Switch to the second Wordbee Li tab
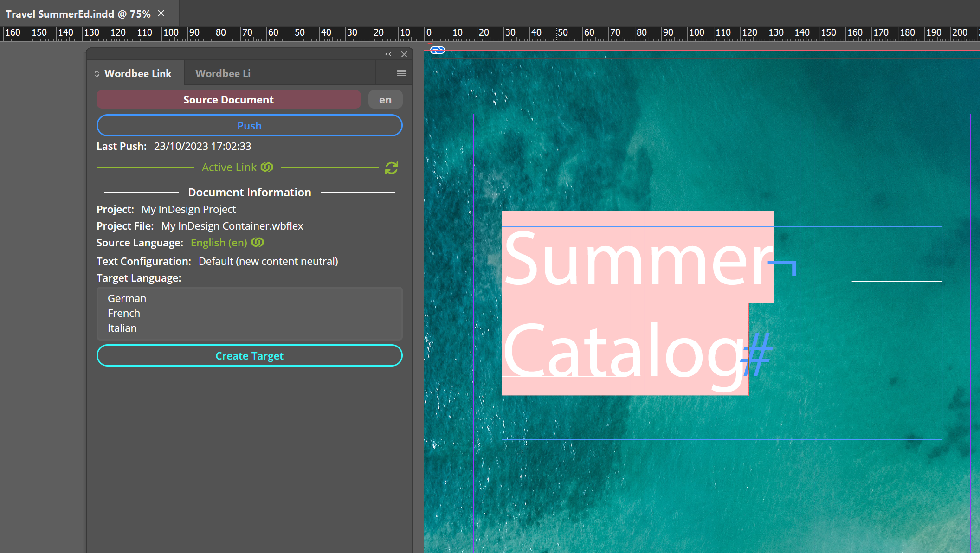The width and height of the screenshot is (980, 553). click(x=222, y=73)
